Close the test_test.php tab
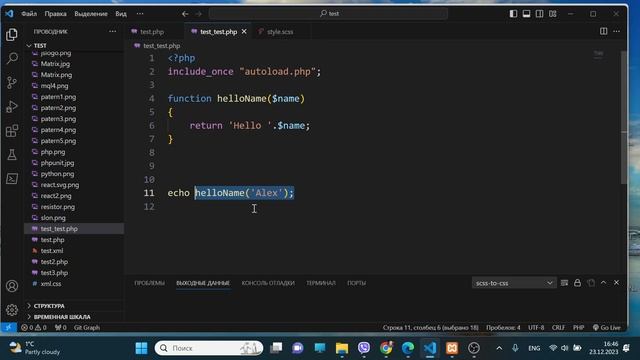This screenshot has width=640, height=360. click(x=244, y=31)
